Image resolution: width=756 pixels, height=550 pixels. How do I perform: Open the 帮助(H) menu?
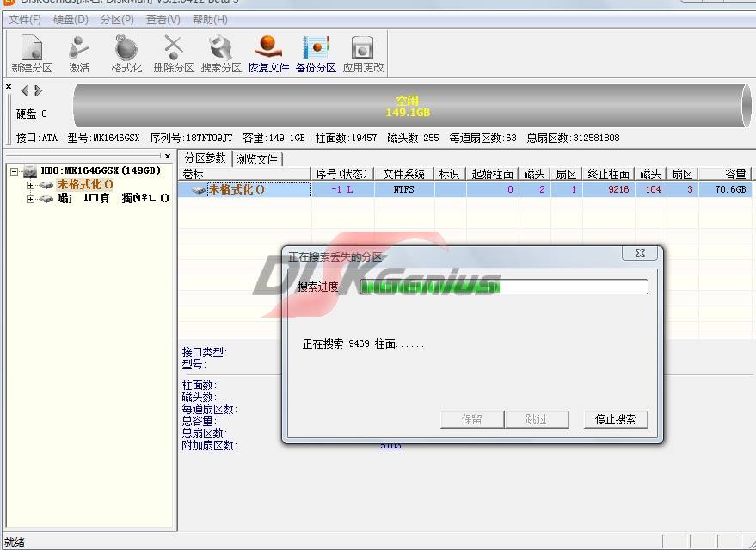210,20
